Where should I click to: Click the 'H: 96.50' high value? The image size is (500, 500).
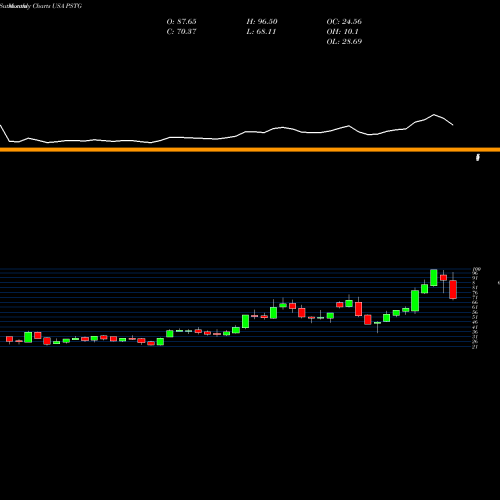tap(262, 22)
